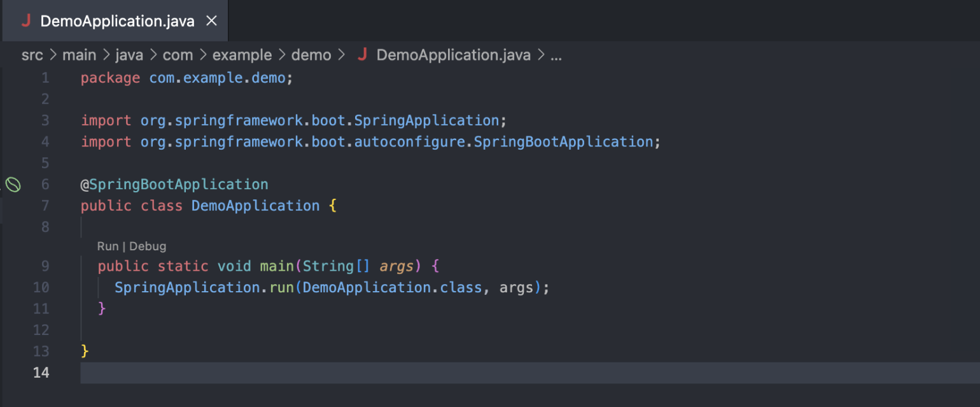Click the closing brace on line 13

[85, 352]
